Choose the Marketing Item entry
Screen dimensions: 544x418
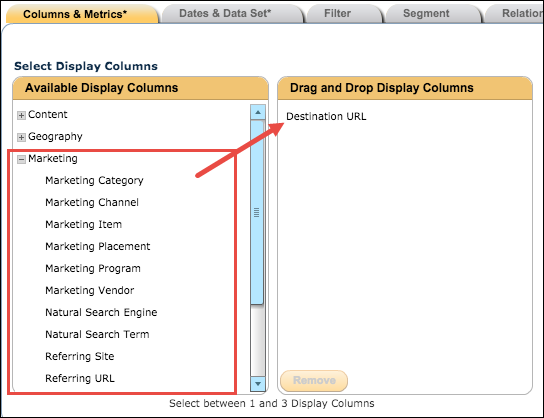[84, 224]
